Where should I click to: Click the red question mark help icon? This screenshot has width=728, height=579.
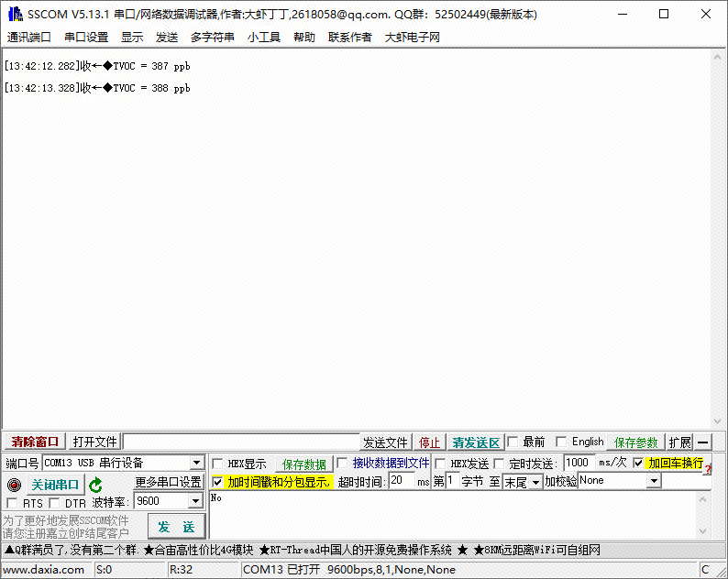pyautogui.click(x=708, y=469)
